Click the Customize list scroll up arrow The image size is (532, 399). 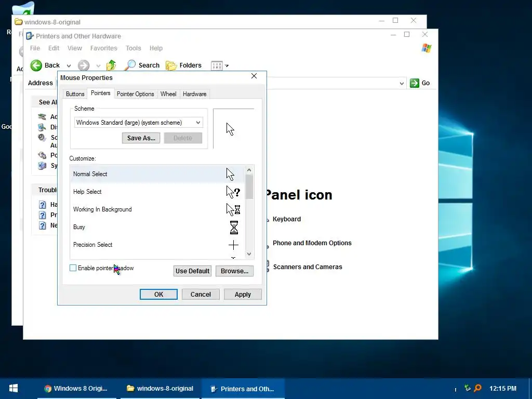pos(249,170)
